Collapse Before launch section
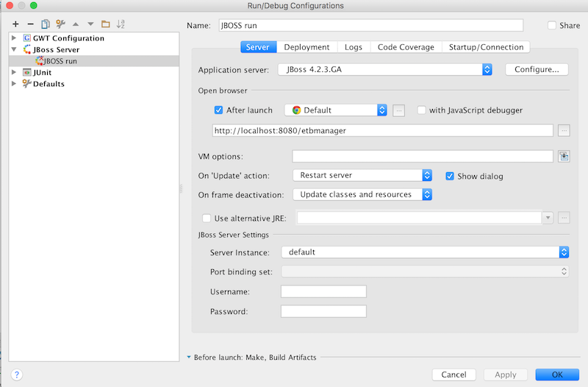The image size is (588, 387). (189, 358)
